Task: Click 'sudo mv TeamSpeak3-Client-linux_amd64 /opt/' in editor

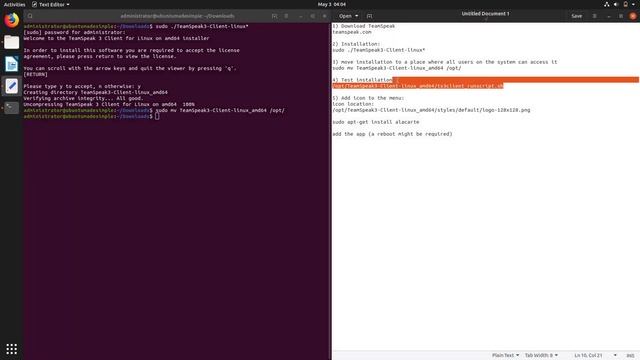Action: [x=397, y=68]
